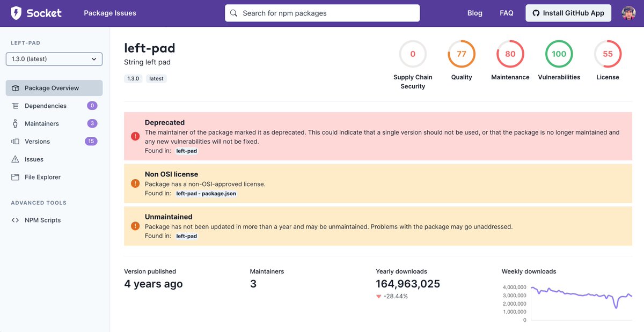Click Package Issues in top navigation

pyautogui.click(x=110, y=13)
